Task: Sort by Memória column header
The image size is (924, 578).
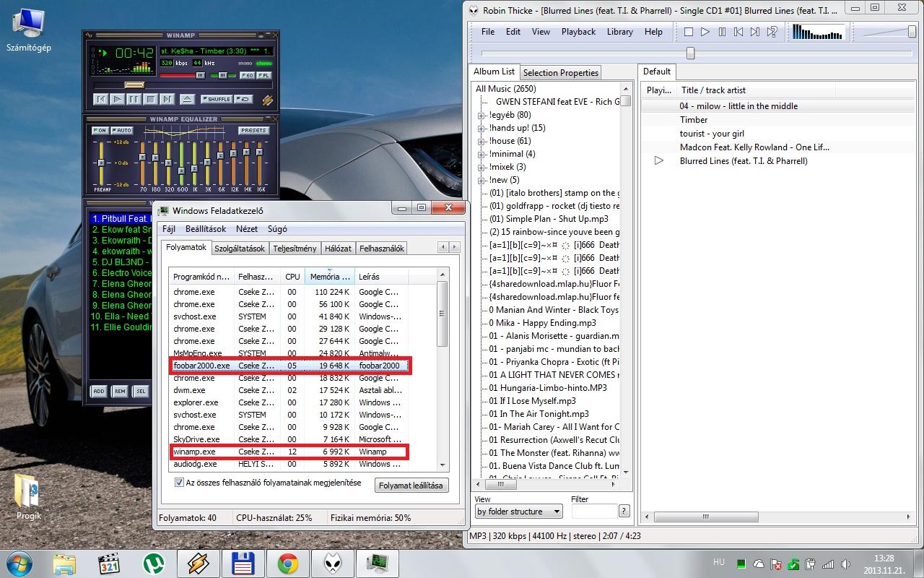Action: click(330, 277)
